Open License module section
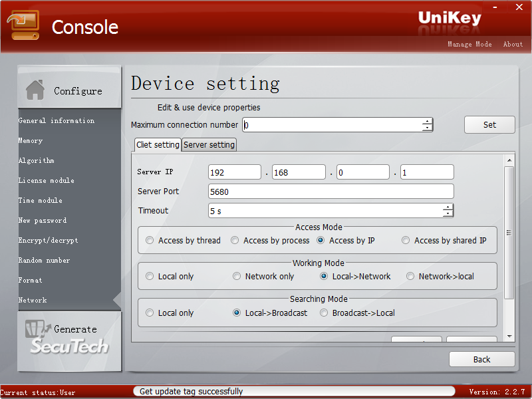The height and width of the screenshot is (399, 532). (x=46, y=180)
